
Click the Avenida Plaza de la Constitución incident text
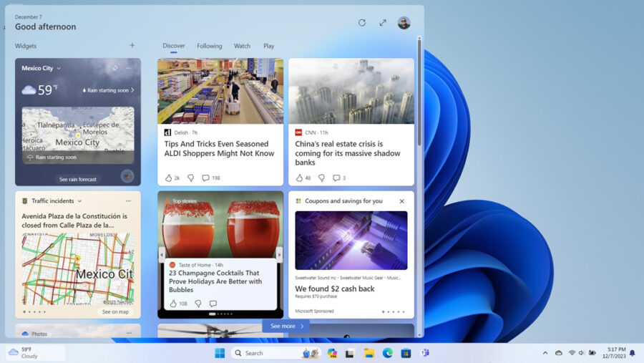coord(74,221)
